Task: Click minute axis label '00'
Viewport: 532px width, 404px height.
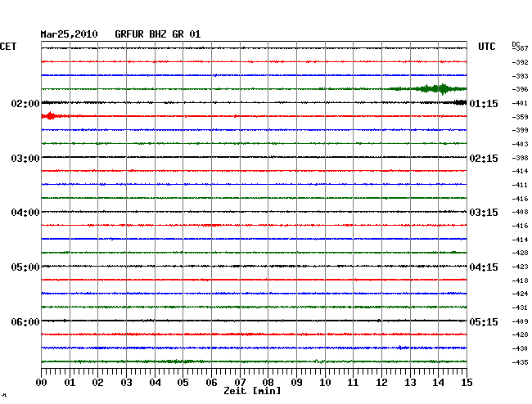Action: pyautogui.click(x=42, y=383)
